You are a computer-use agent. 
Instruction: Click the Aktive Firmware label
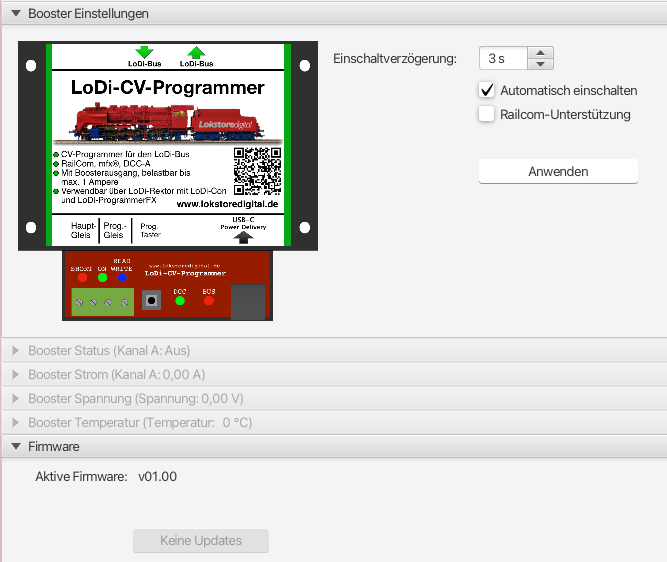click(81, 476)
